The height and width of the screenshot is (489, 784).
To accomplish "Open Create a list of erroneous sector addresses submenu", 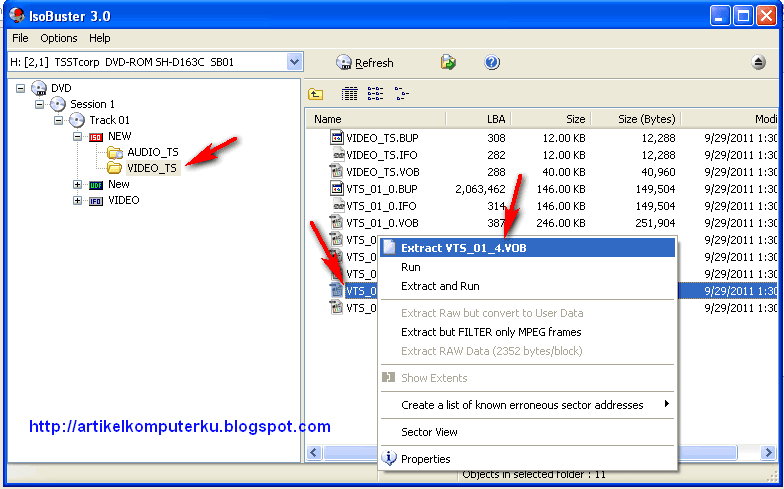I will pyautogui.click(x=528, y=405).
